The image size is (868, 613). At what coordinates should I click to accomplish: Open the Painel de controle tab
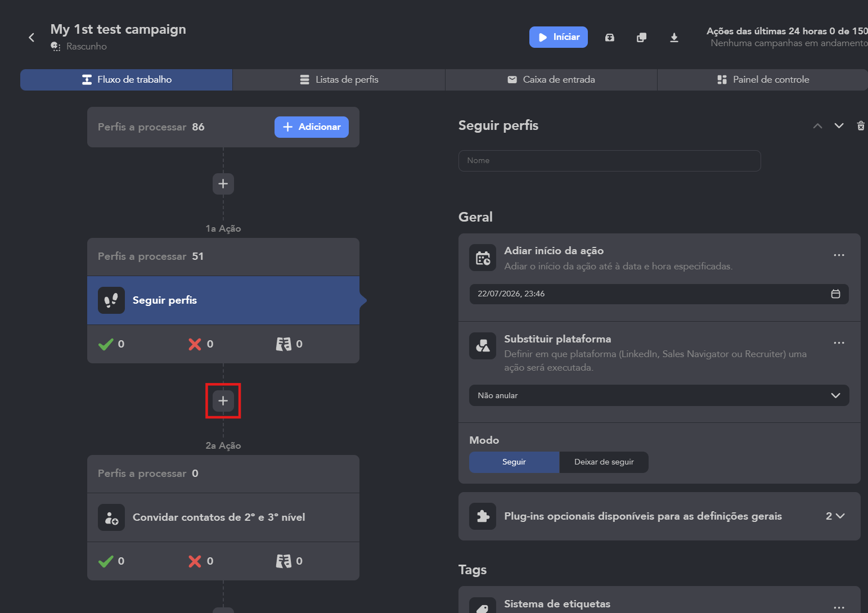tap(763, 80)
